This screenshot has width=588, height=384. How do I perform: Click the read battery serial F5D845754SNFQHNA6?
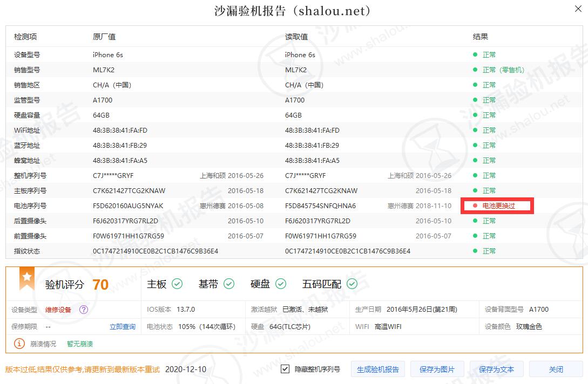tap(320, 206)
